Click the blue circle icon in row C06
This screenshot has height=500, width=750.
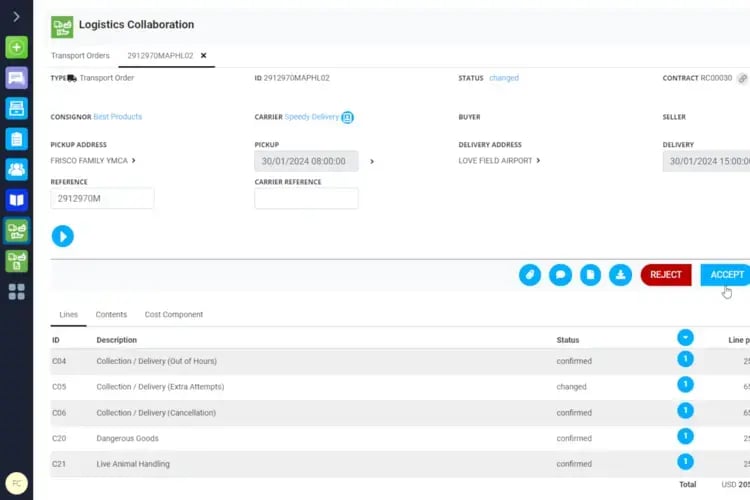685,411
